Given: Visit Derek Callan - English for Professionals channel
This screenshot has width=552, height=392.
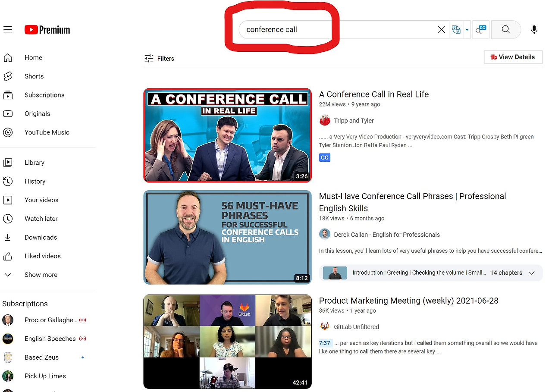Looking at the screenshot, I should 387,235.
